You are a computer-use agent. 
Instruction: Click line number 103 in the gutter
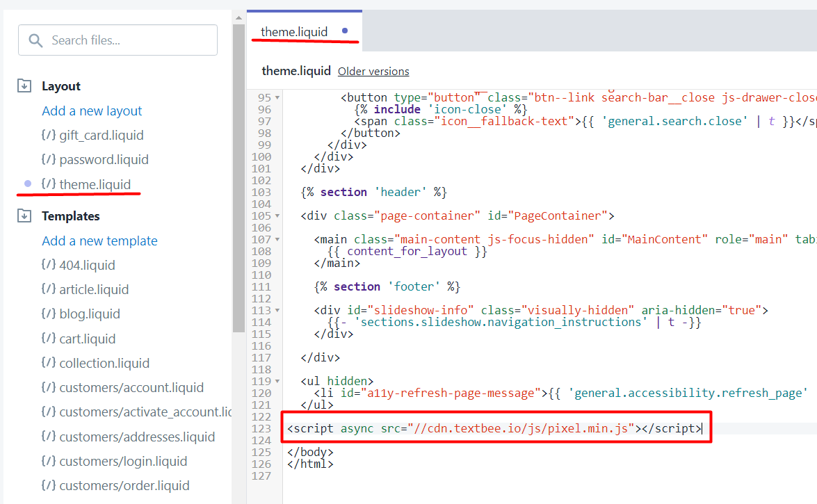(261, 192)
